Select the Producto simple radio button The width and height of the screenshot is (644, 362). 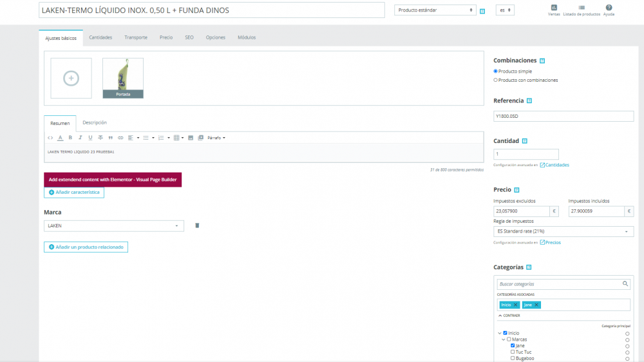pyautogui.click(x=495, y=71)
